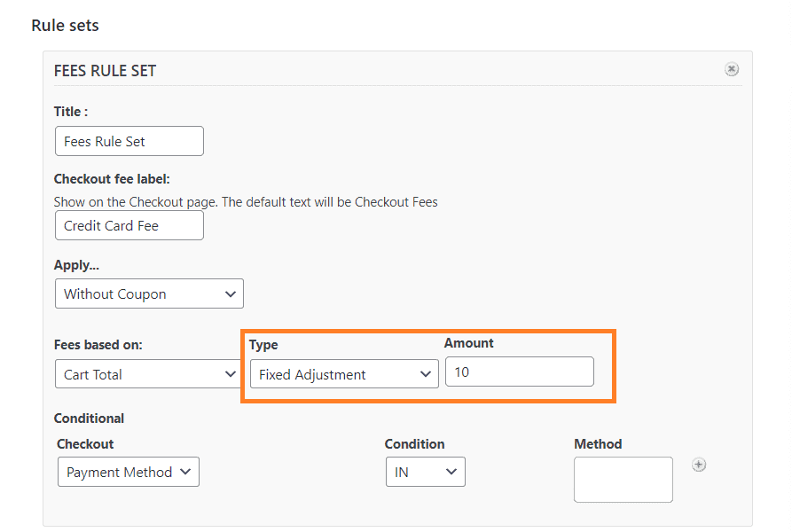The height and width of the screenshot is (532, 792).
Task: Click the Checkout fee label caption
Action: (112, 179)
